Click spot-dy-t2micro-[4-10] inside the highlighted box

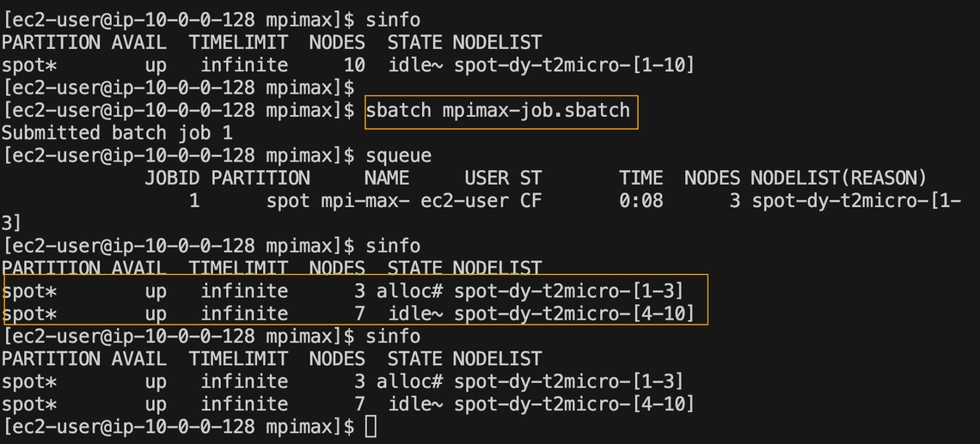click(x=573, y=313)
